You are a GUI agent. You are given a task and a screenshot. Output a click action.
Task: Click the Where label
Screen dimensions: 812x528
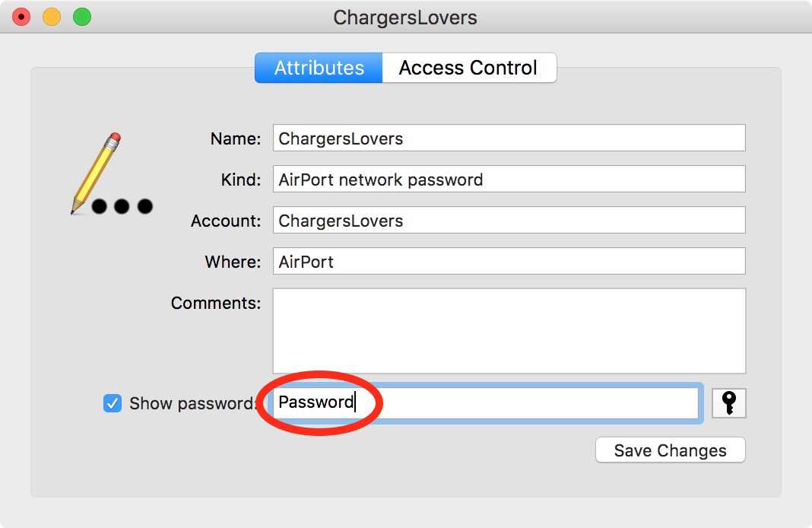(x=233, y=262)
